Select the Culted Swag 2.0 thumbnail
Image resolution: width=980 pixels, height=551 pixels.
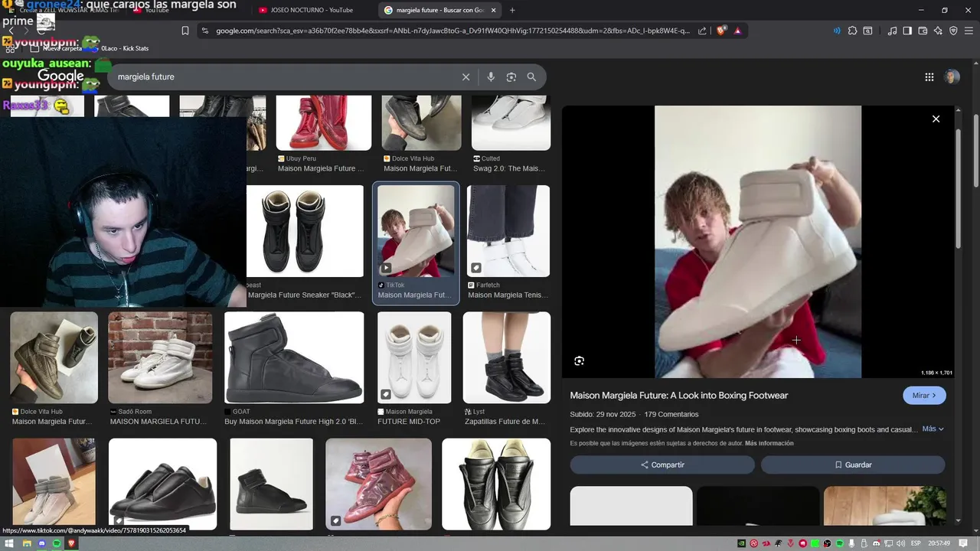[x=511, y=122]
